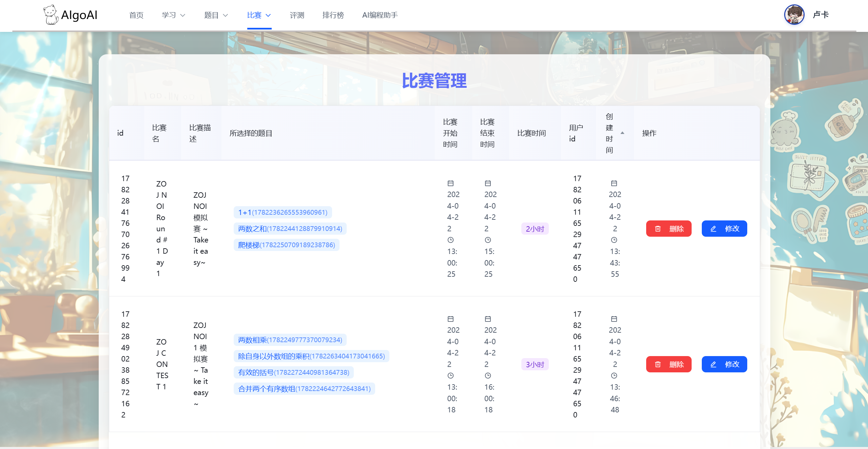Screen dimensions: 868x449
Task: Click trash icon in first row's delete button
Action: [x=657, y=229]
